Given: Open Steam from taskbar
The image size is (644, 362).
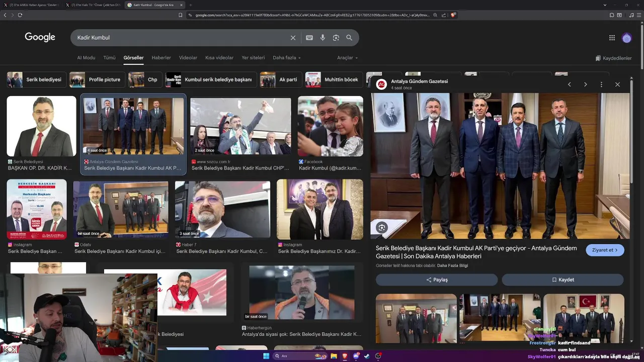Looking at the screenshot, I should point(367,356).
